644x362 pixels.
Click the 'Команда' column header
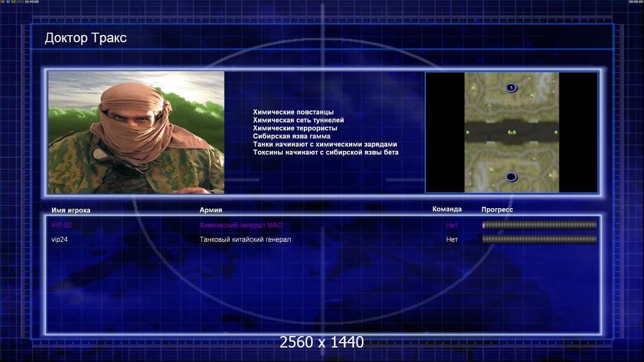pos(447,209)
